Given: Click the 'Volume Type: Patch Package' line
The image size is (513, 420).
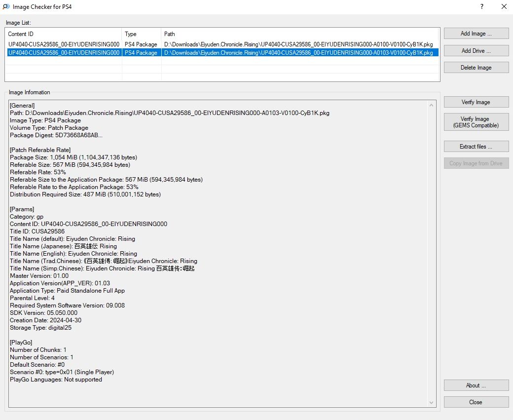Looking at the screenshot, I should tap(49, 128).
